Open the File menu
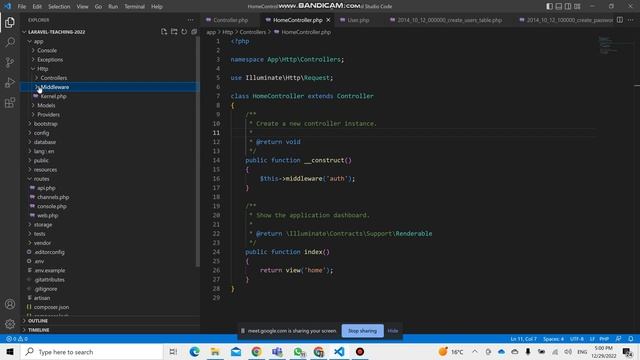This screenshot has width=640, height=360. pyautogui.click(x=22, y=7)
